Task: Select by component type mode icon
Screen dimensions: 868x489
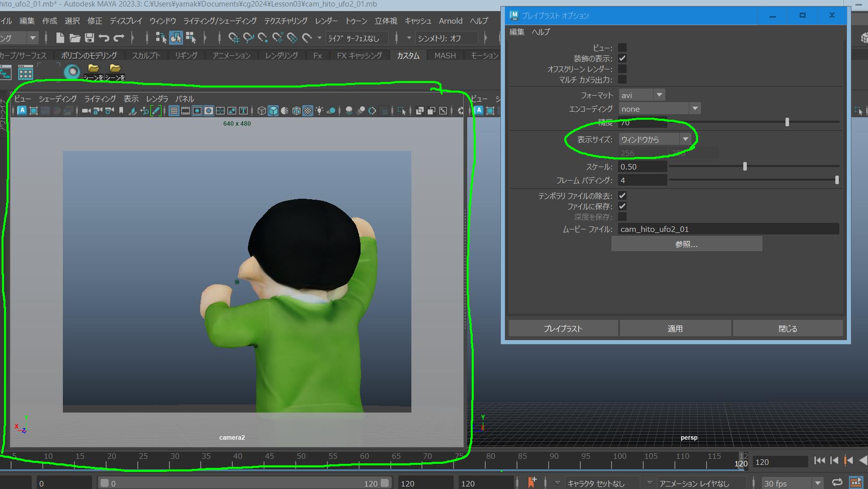Action: (191, 38)
